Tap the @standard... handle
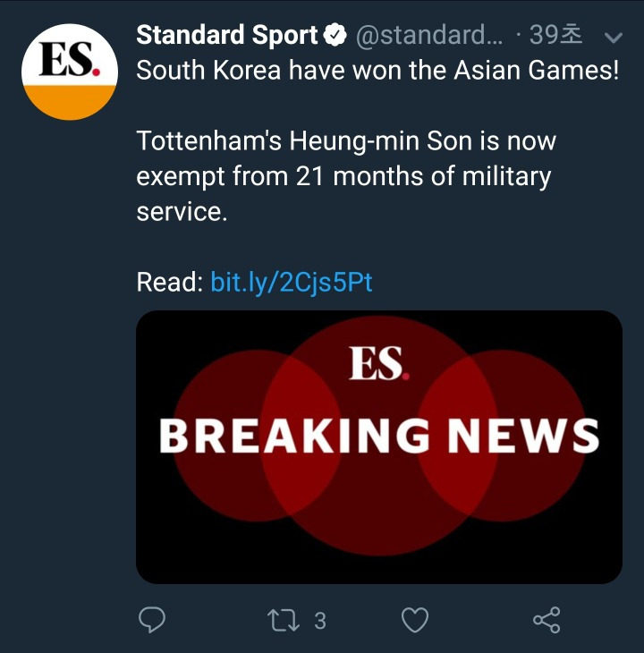Viewport: 644px width, 653px height. [x=429, y=36]
